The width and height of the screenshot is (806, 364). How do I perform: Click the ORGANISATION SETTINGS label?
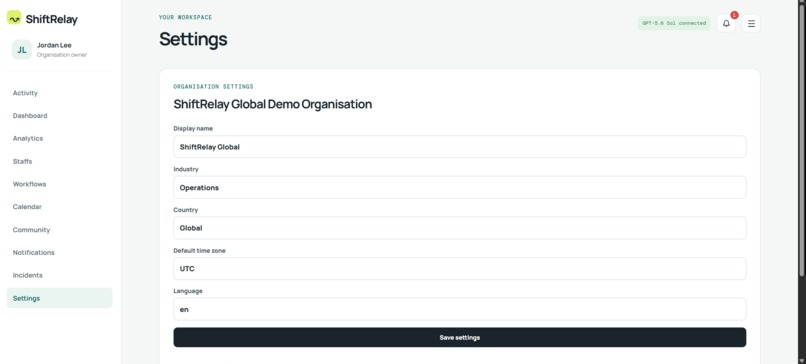pyautogui.click(x=213, y=87)
